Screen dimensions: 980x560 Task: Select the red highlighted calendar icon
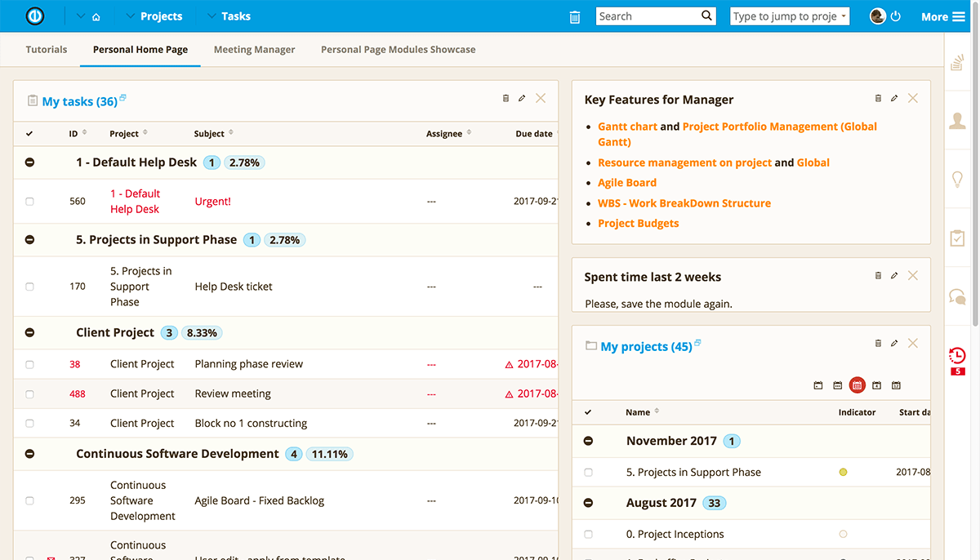[857, 385]
